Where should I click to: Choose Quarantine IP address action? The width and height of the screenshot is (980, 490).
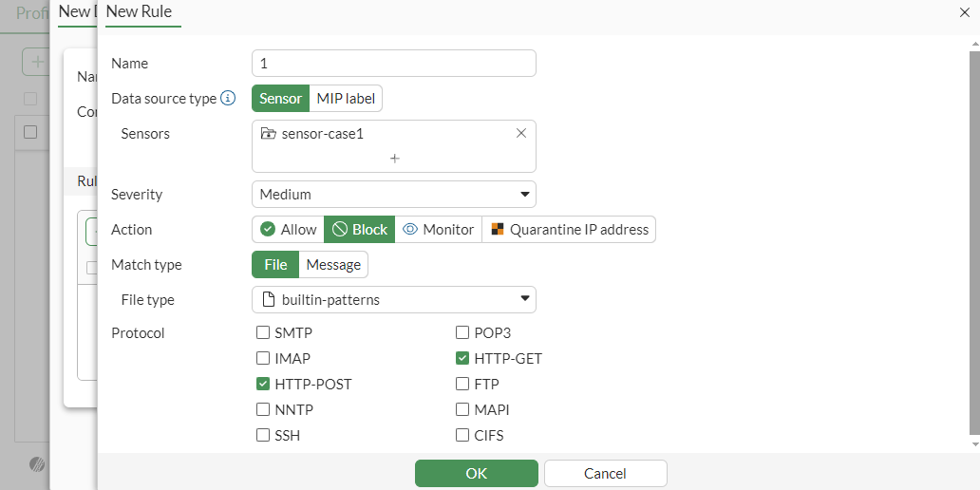click(x=569, y=229)
